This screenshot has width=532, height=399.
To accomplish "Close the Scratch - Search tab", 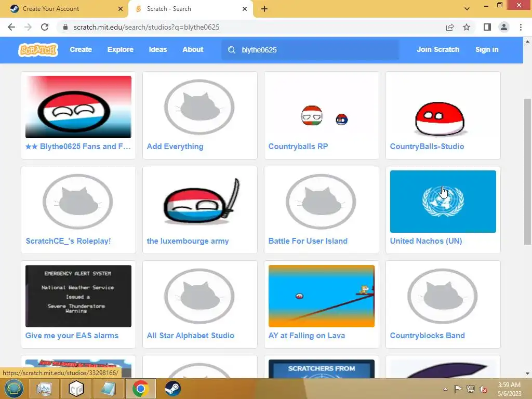I will 245,9.
